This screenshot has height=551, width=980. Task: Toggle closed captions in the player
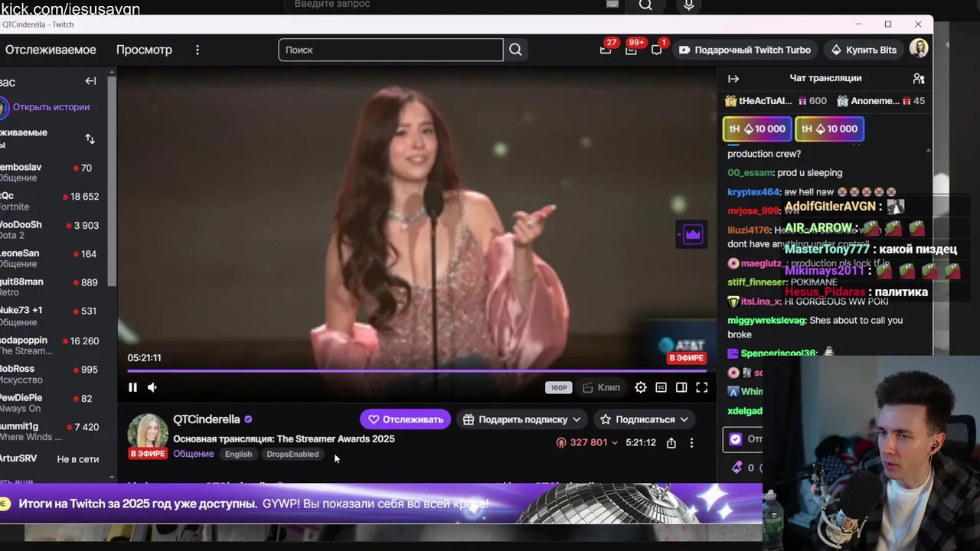pos(661,387)
